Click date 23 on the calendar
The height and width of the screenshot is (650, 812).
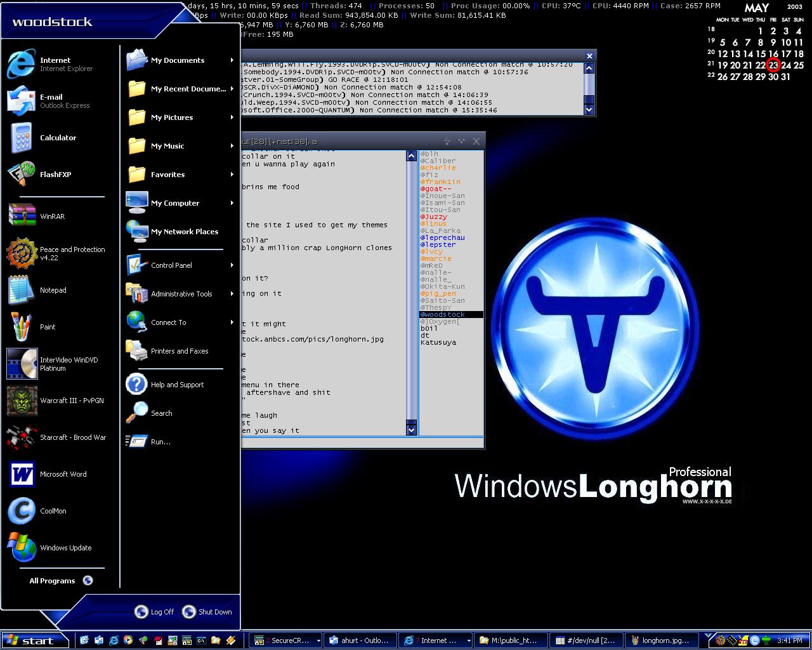(x=773, y=65)
